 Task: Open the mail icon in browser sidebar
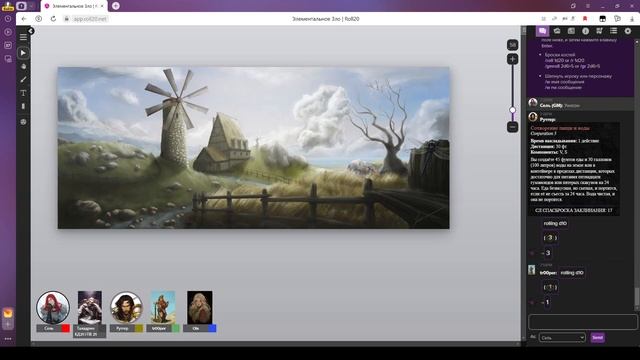coord(8,313)
